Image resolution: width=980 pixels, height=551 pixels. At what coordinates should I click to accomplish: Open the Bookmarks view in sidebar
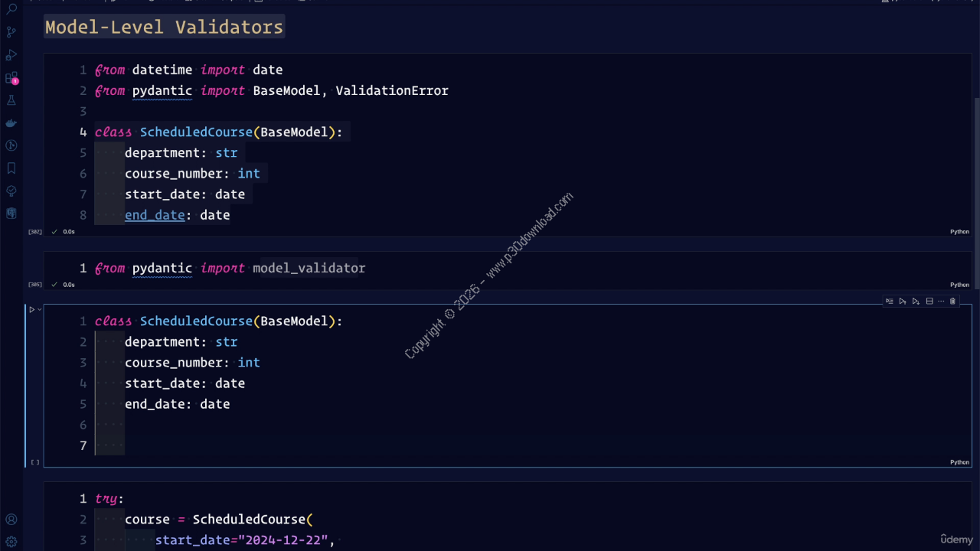(x=11, y=168)
